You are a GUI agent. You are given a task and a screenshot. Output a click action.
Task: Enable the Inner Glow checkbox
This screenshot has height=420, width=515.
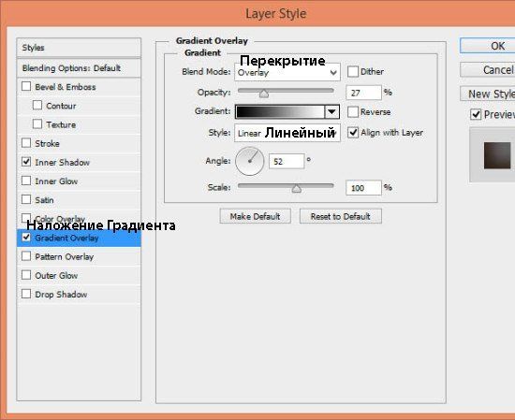pos(26,181)
